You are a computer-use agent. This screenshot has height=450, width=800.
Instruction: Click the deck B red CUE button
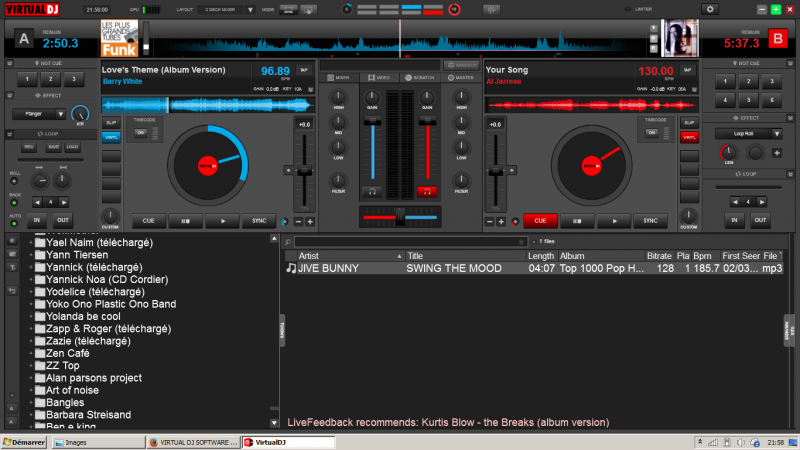click(x=540, y=221)
